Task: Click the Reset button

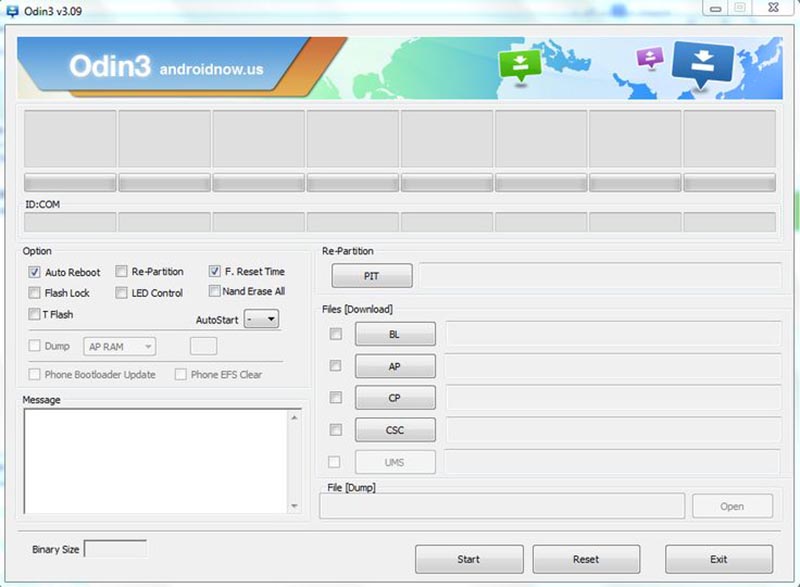Action: coord(586,559)
